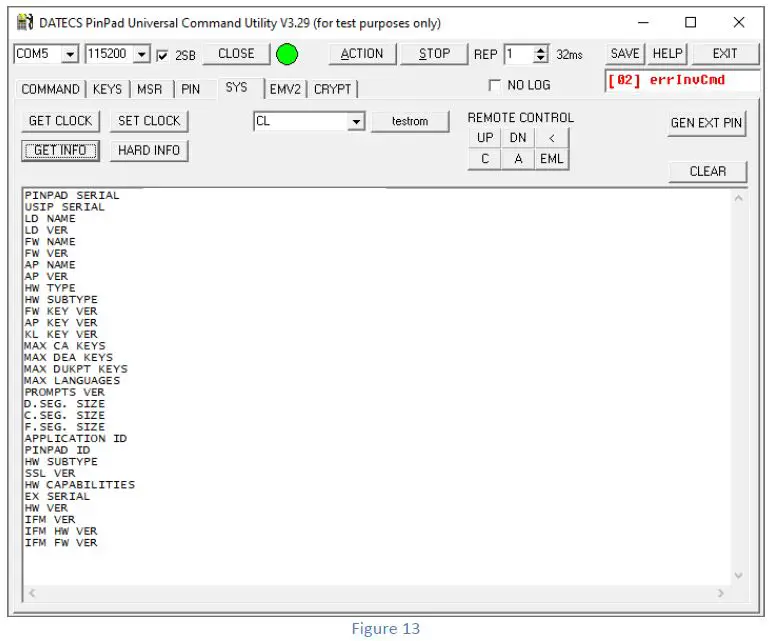Click SET CLOCK button
Viewport: 769px width, 641px height.
pyautogui.click(x=149, y=121)
